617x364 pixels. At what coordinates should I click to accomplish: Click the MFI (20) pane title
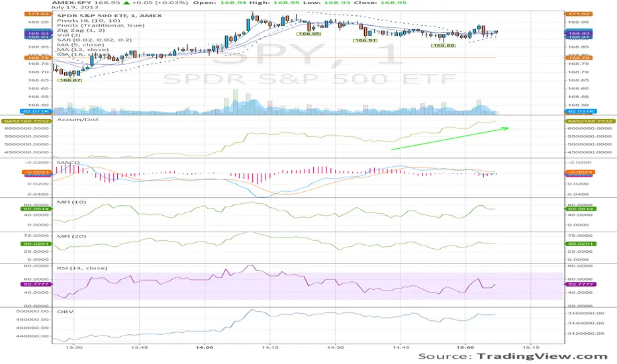coord(71,236)
